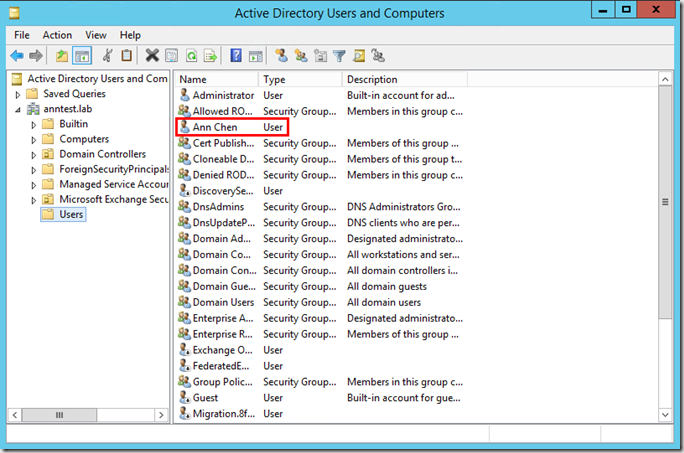Click the Delete (X) toolbar icon

(152, 56)
